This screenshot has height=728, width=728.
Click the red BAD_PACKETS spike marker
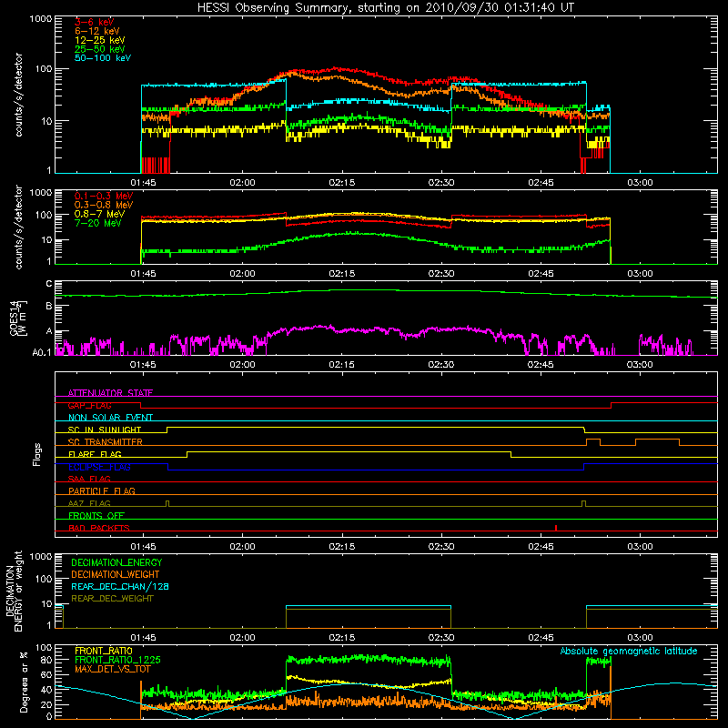tap(556, 528)
